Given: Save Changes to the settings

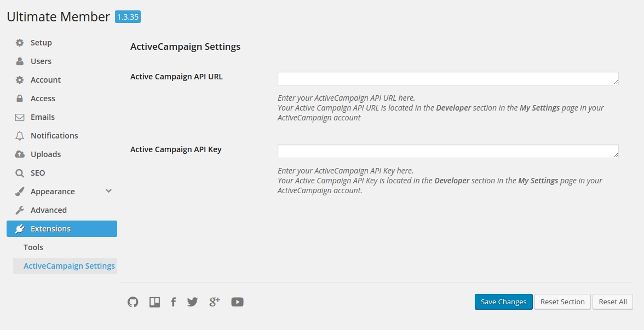Looking at the screenshot, I should [x=504, y=302].
